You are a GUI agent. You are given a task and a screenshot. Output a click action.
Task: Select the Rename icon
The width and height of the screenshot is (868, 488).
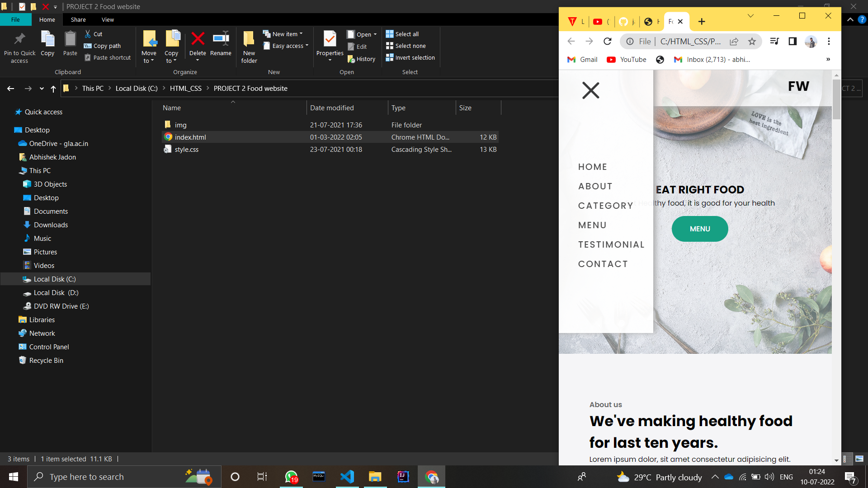(x=221, y=43)
